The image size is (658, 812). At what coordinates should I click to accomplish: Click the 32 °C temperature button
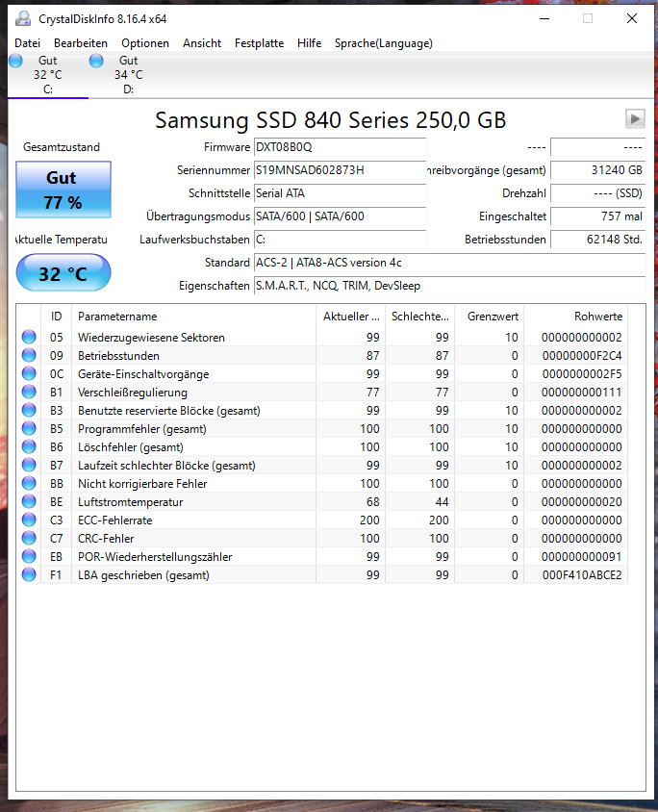63,272
